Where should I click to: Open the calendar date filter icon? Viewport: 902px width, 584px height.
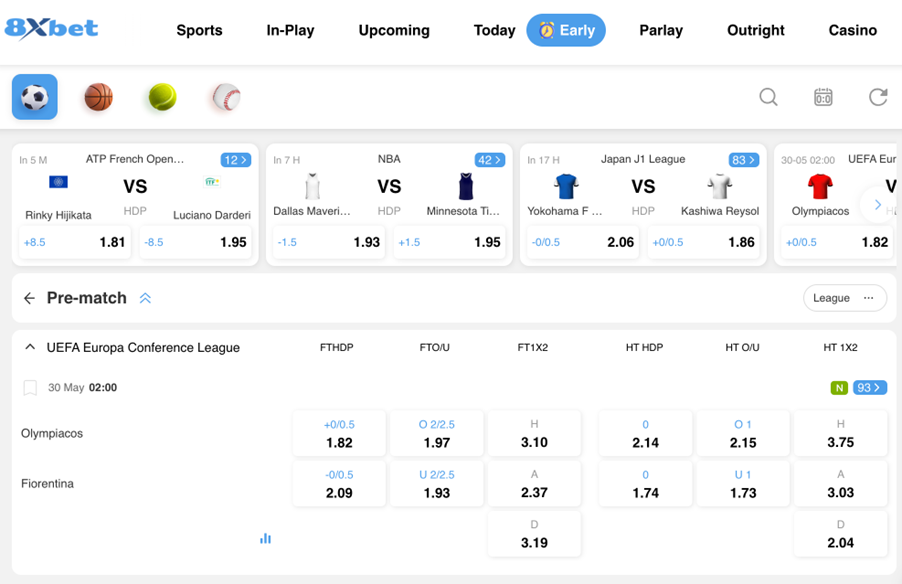(823, 97)
